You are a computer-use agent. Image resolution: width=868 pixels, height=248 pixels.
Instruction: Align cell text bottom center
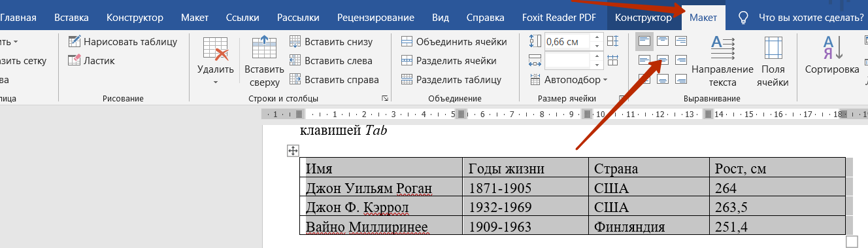(x=662, y=79)
